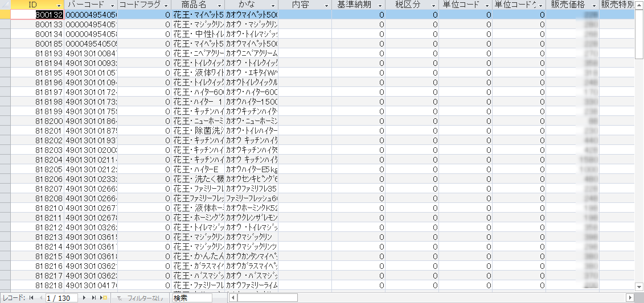This screenshot has height=303, width=644.
Task: Click the ID cell 800134
Action: pyautogui.click(x=37, y=34)
